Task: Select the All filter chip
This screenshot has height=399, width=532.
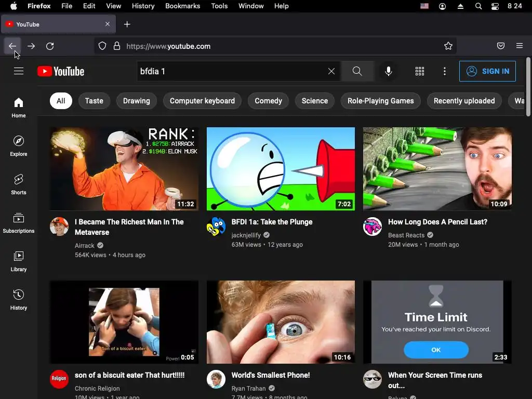Action: (x=61, y=101)
